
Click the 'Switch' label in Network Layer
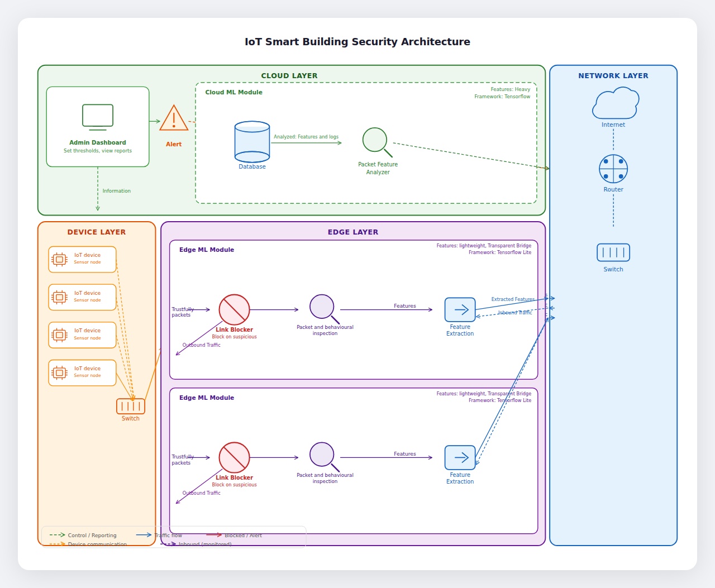pyautogui.click(x=613, y=270)
